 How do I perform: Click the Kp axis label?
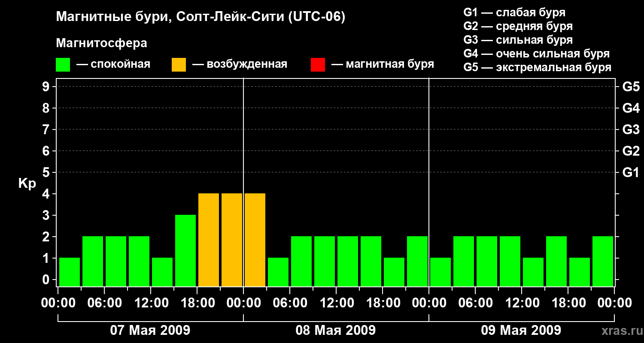coord(27,184)
